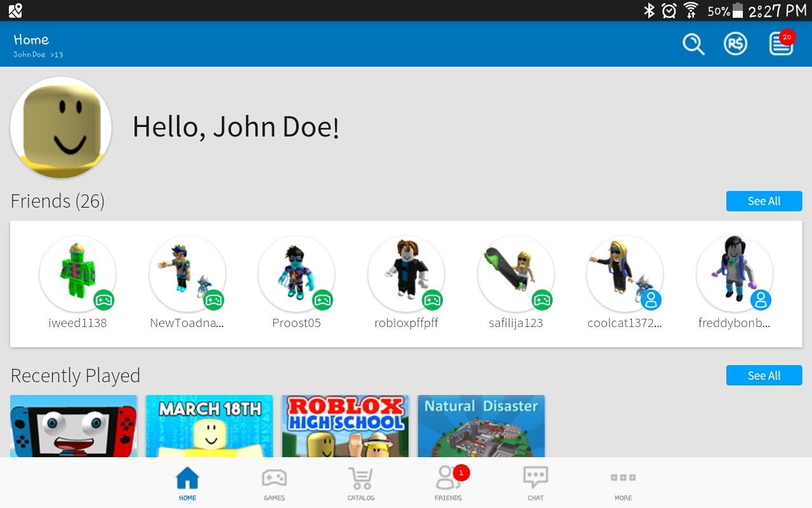Viewport: 812px width, 508px height.
Task: Open the notifications feed icon with badge 20
Action: pyautogui.click(x=782, y=43)
